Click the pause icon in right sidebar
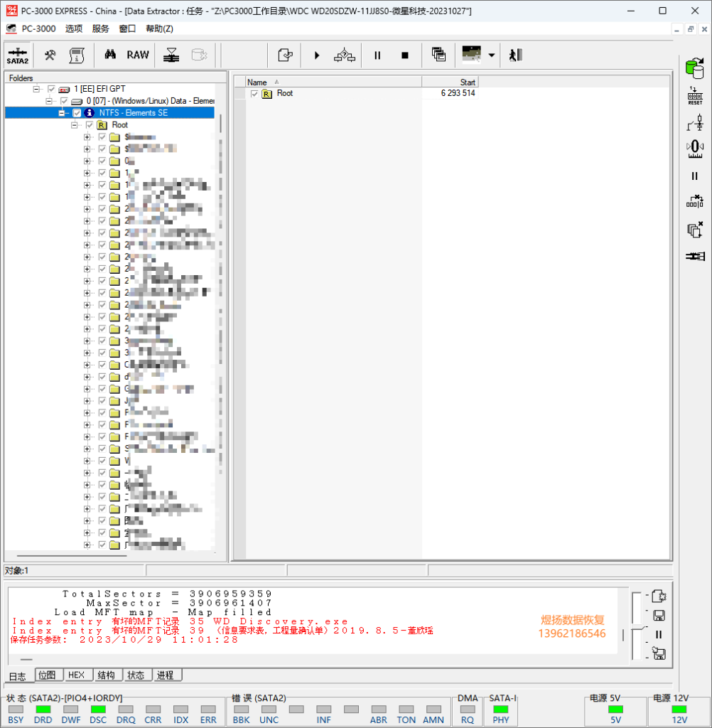Image resolution: width=712 pixels, height=728 pixels. click(x=695, y=176)
